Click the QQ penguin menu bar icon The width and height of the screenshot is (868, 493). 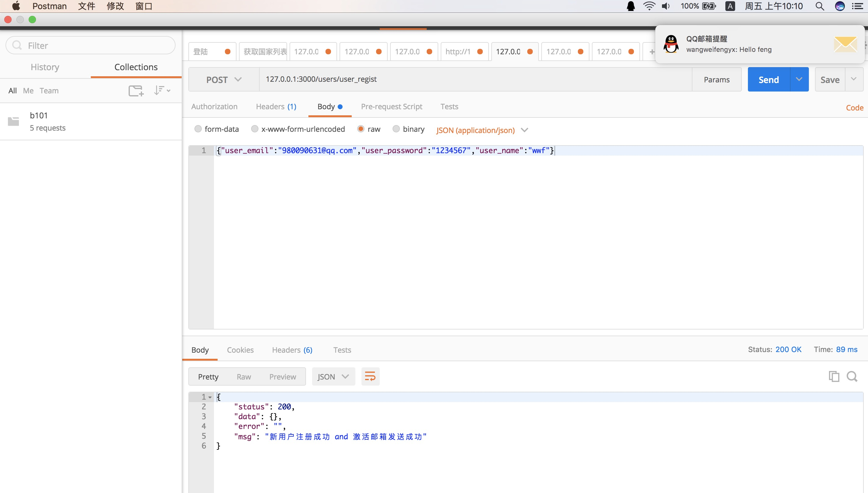point(631,6)
